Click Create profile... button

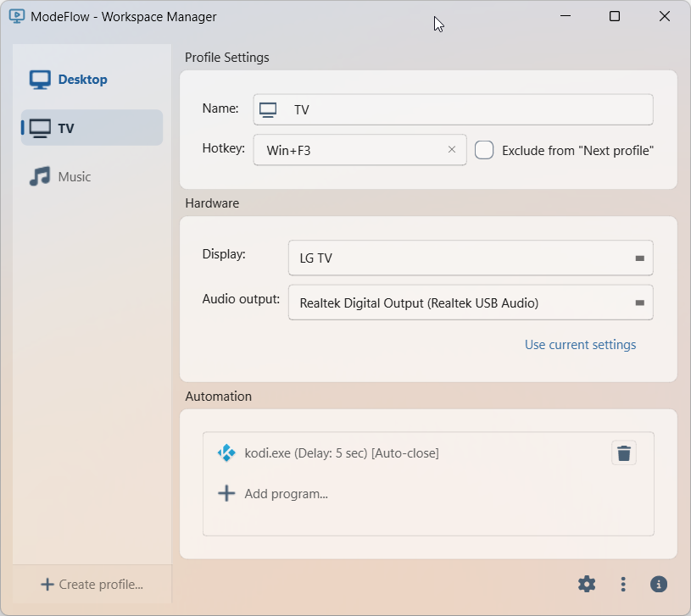pos(92,585)
